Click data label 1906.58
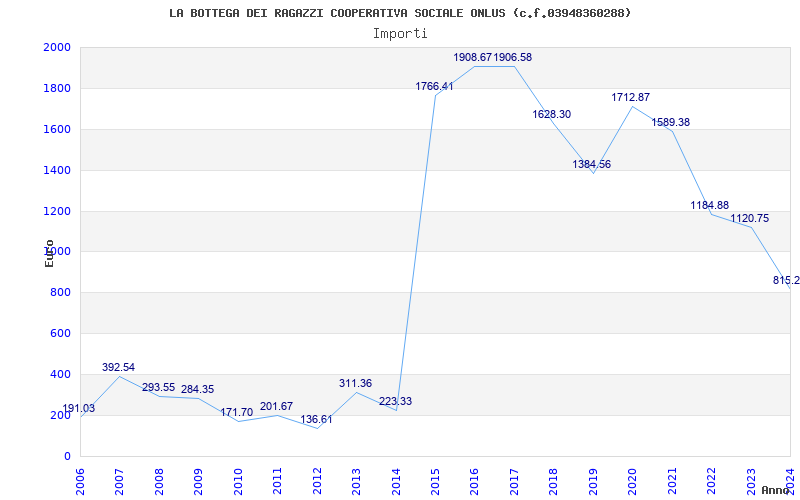This screenshot has height=500, width=800. click(x=513, y=57)
